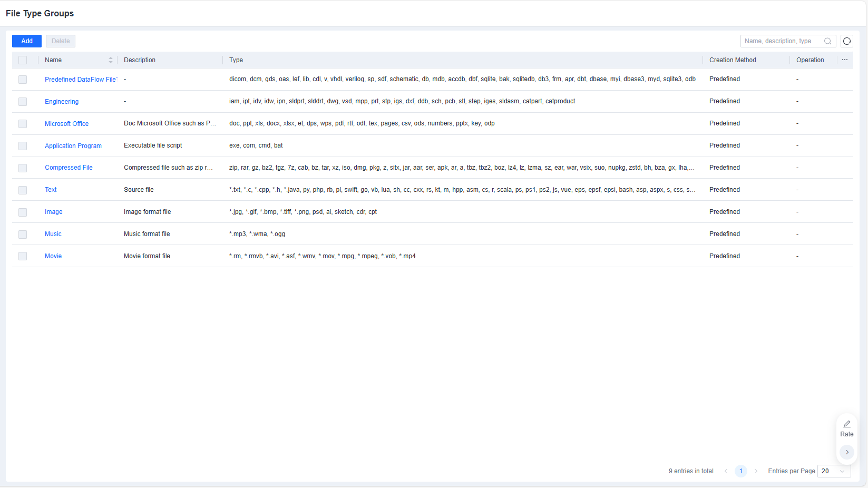Check the Movie row checkbox
The width and height of the screenshot is (868, 488).
point(23,256)
